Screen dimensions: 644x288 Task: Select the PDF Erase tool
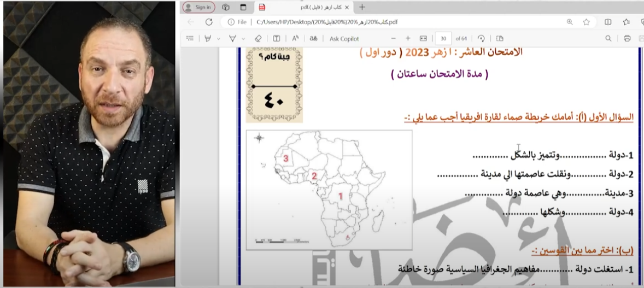tap(258, 38)
